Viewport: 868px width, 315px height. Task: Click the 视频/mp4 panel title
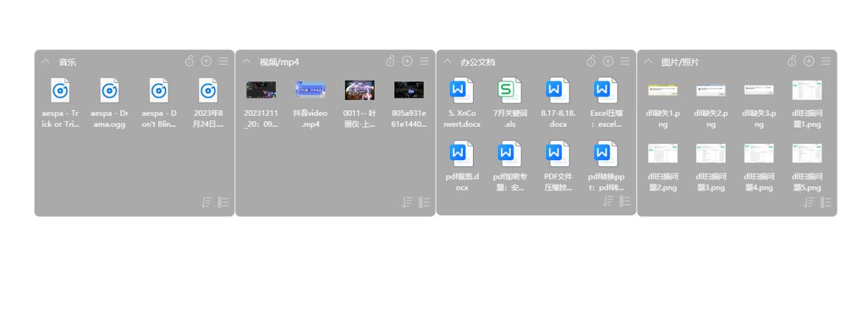point(279,62)
